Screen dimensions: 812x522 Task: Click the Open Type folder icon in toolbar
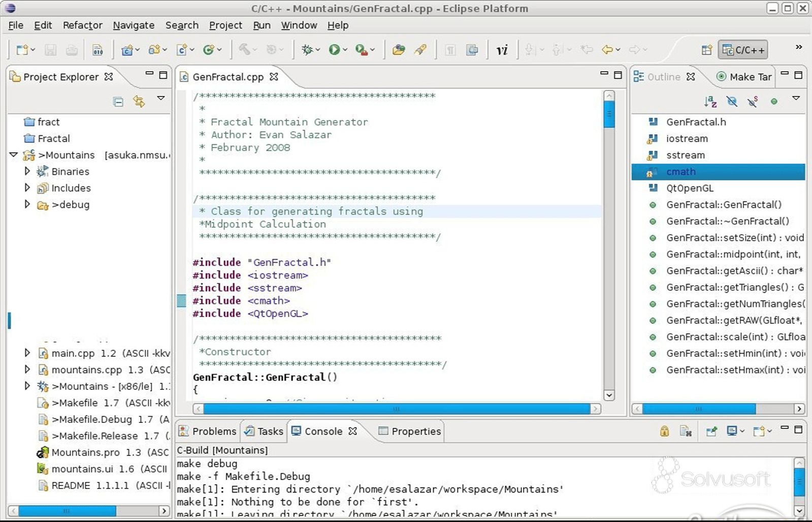point(399,50)
